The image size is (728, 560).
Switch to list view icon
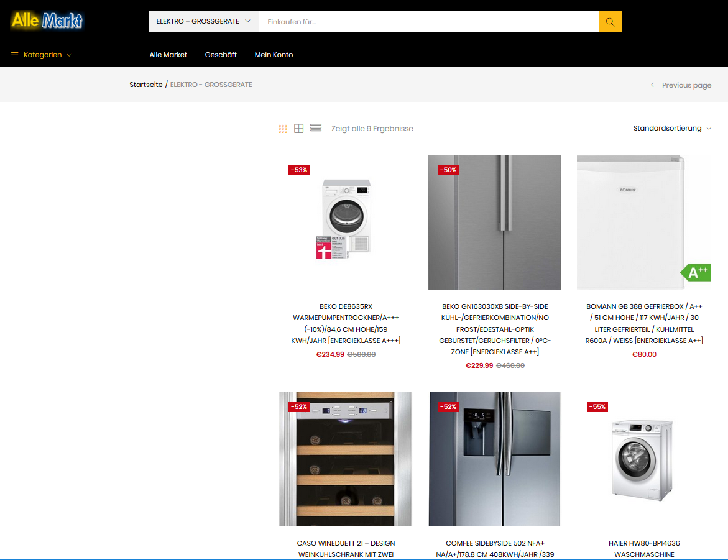click(x=316, y=127)
